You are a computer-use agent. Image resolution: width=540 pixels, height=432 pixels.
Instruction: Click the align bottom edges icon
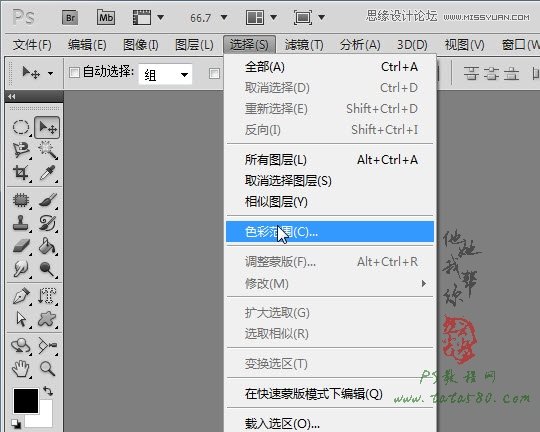pyautogui.click(x=511, y=73)
